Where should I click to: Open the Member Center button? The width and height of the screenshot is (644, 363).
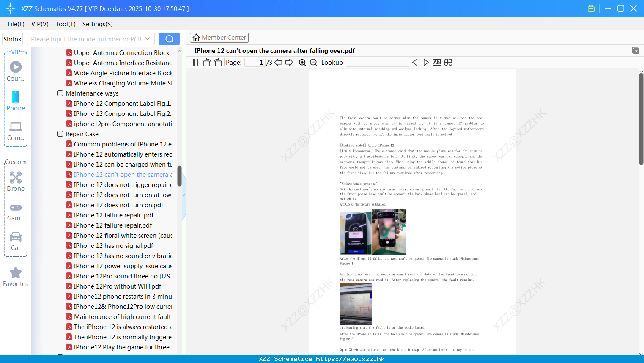(219, 38)
